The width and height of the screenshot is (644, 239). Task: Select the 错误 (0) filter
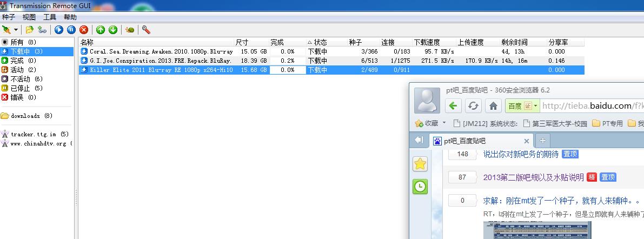pyautogui.click(x=37, y=97)
